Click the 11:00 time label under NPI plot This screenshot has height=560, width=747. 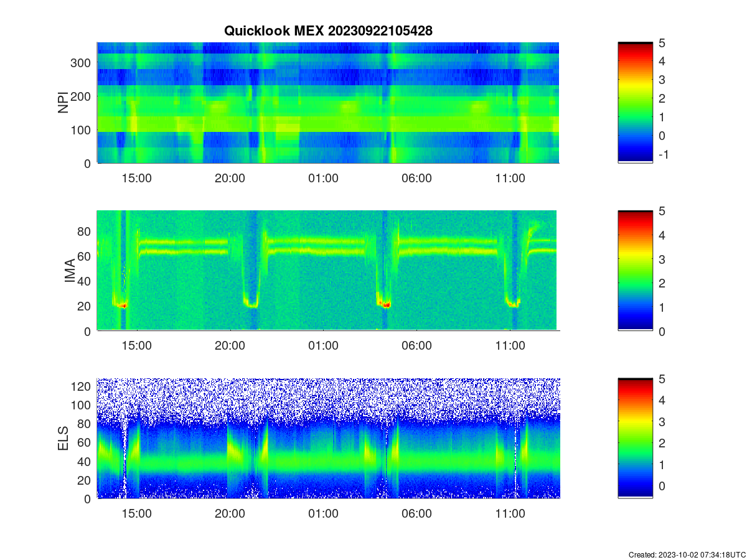click(x=510, y=179)
